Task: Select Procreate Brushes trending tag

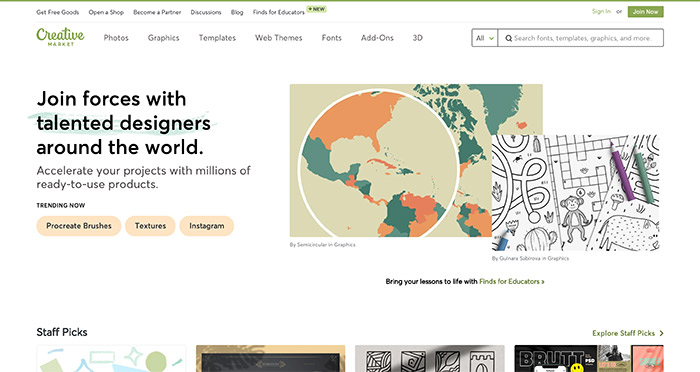Action: pyautogui.click(x=79, y=226)
